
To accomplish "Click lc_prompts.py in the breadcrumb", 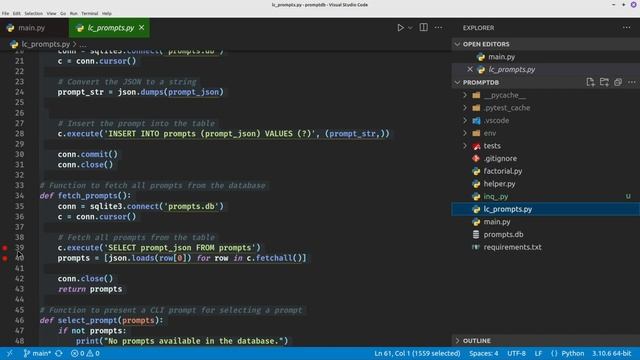I will pos(45,44).
